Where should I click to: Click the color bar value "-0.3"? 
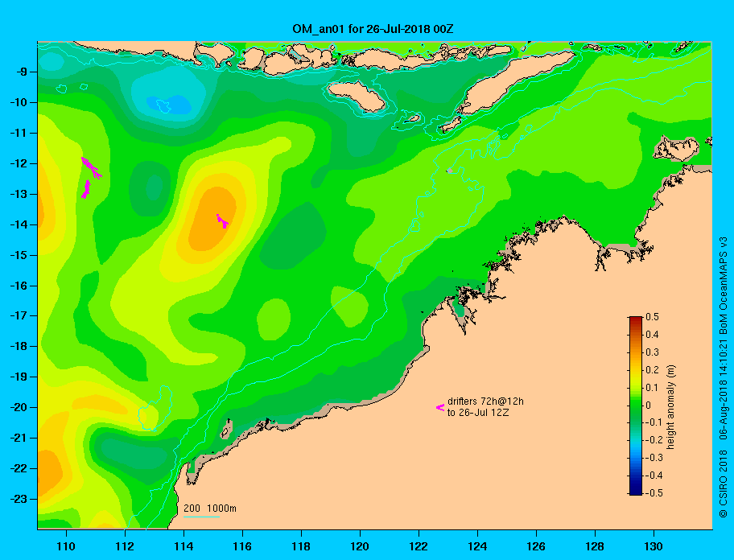click(654, 458)
